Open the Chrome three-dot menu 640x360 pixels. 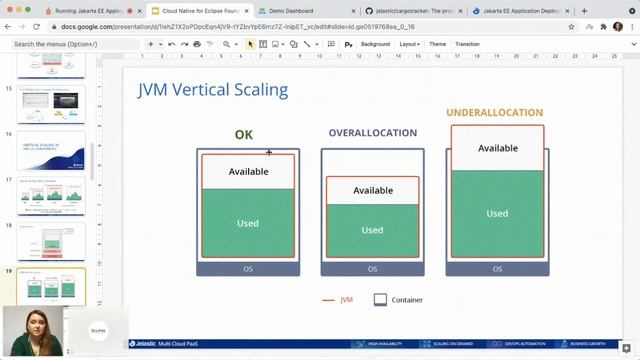click(x=632, y=27)
